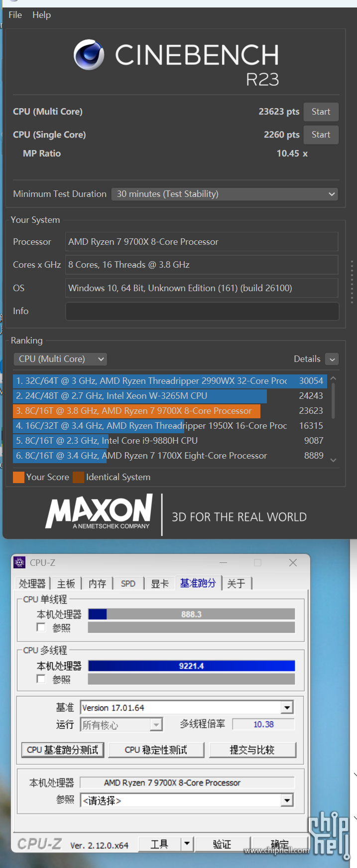Click the CPU 基准跑分测试 button

point(63,750)
